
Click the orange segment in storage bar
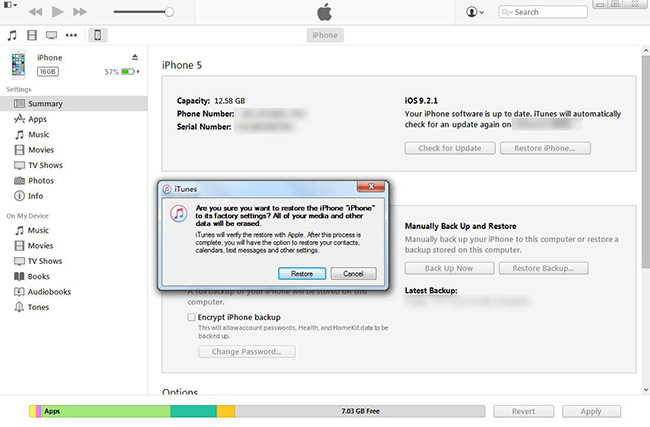tap(226, 411)
